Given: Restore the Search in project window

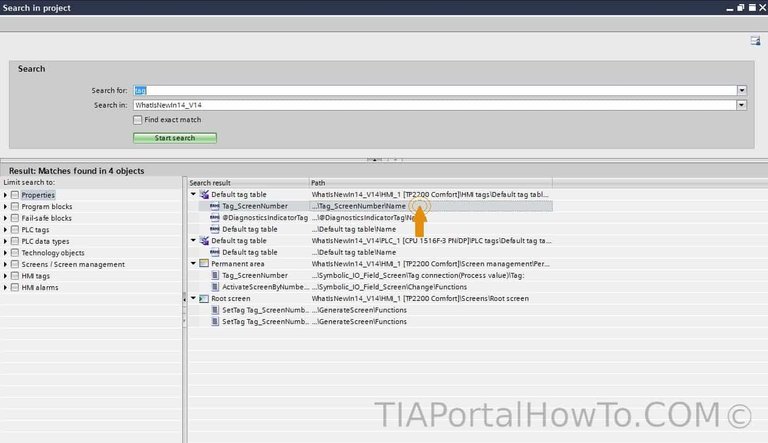Looking at the screenshot, I should click(741, 8).
